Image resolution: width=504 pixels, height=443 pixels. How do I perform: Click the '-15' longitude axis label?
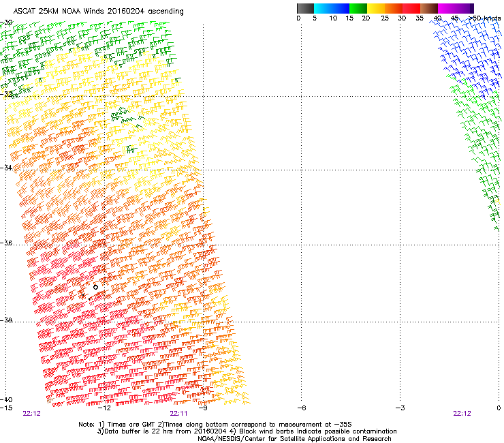tap(6, 408)
